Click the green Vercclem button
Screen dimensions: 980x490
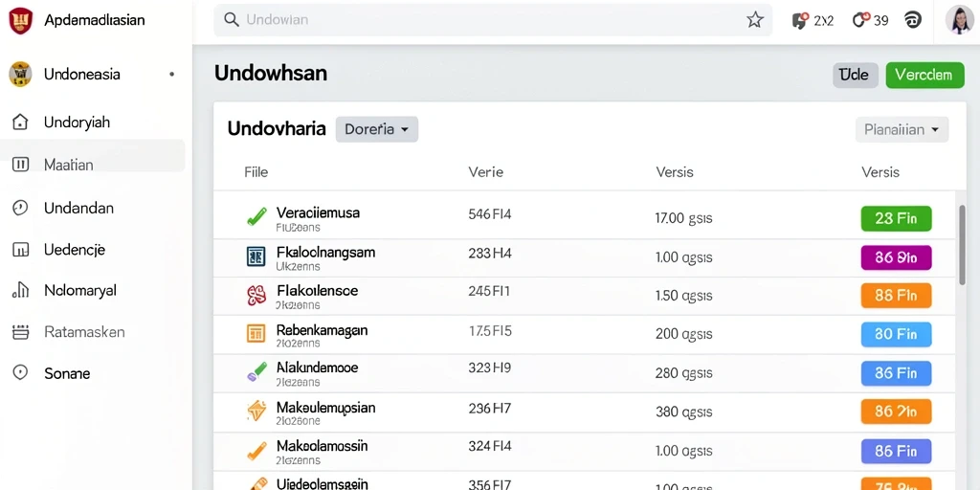coord(925,75)
